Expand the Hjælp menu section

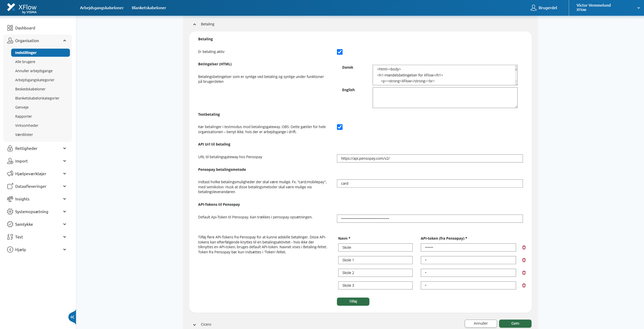pyautogui.click(x=65, y=250)
